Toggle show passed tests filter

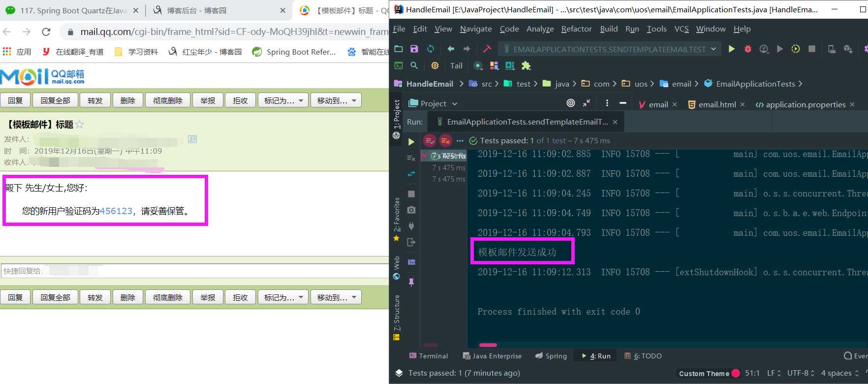[x=430, y=141]
